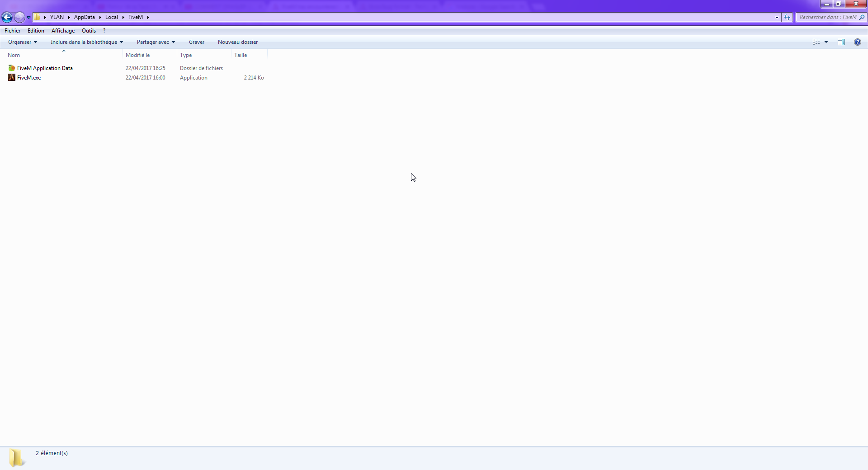868x470 pixels.
Task: Select Local in the address breadcrumb
Action: click(112, 17)
